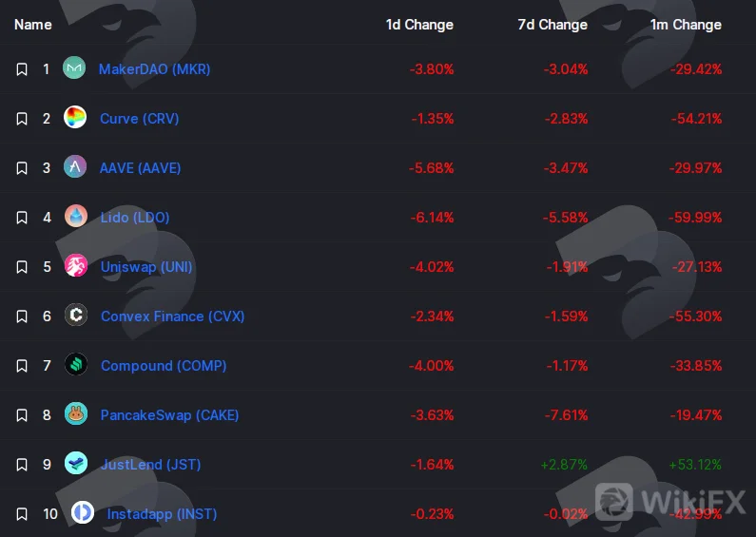
Task: Click the Curve rainbow logo icon
Action: pos(75,117)
